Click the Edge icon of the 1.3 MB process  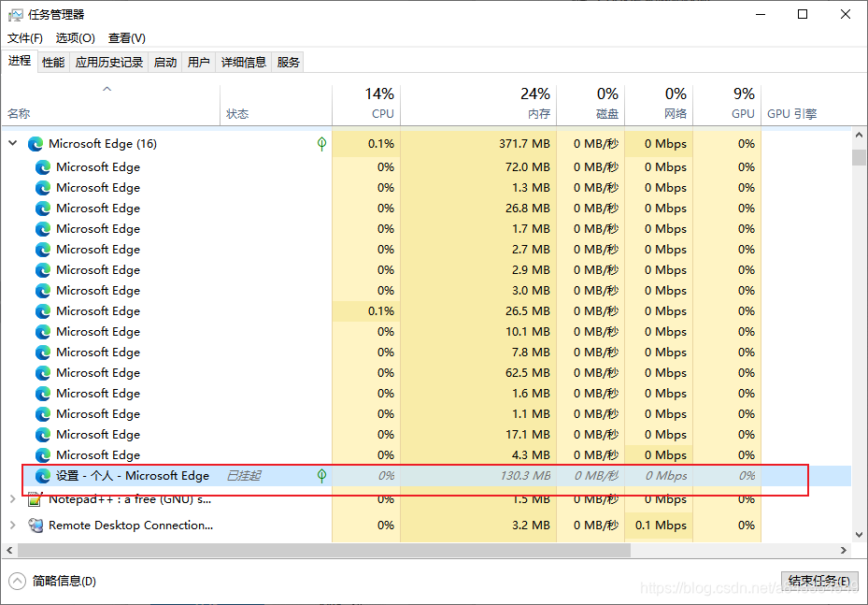(x=43, y=188)
